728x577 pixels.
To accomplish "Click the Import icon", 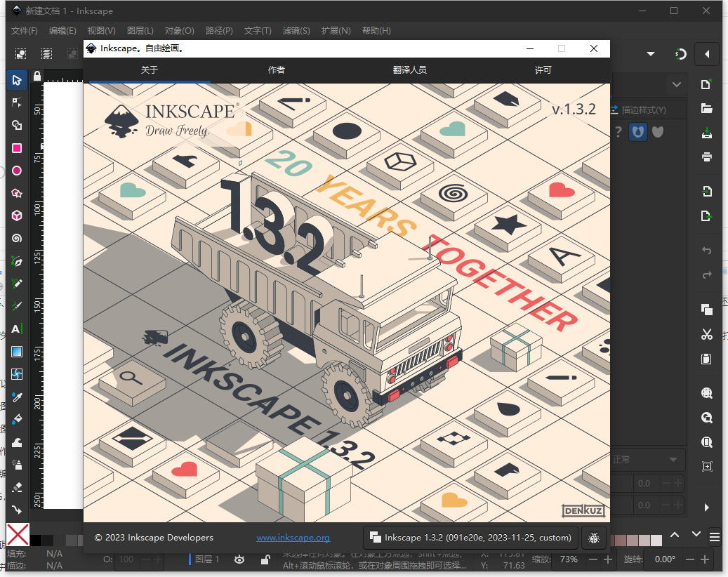I will [707, 191].
